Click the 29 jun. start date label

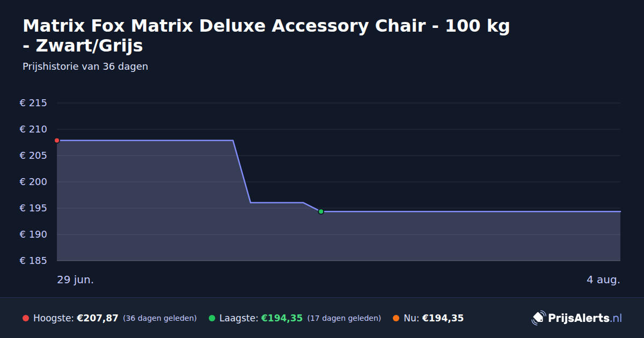click(x=76, y=280)
